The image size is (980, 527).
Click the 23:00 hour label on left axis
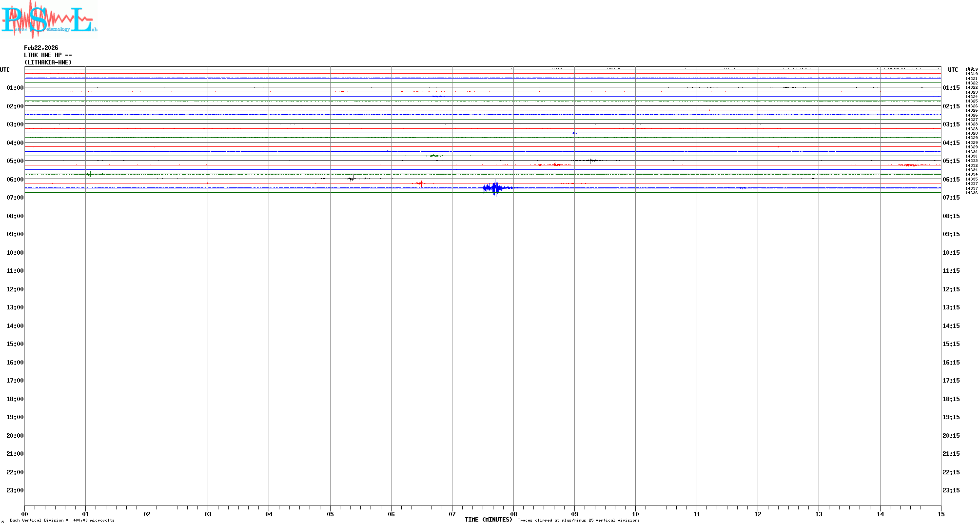(x=15, y=490)
